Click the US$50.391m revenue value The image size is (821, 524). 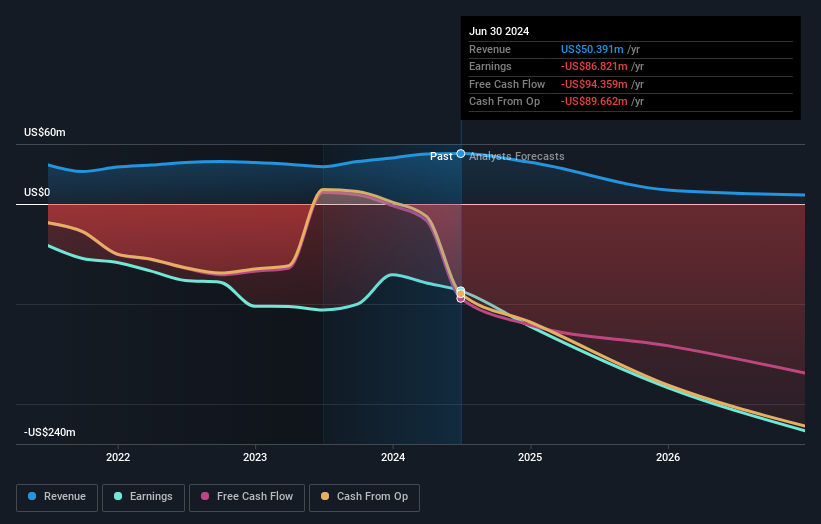[x=592, y=49]
